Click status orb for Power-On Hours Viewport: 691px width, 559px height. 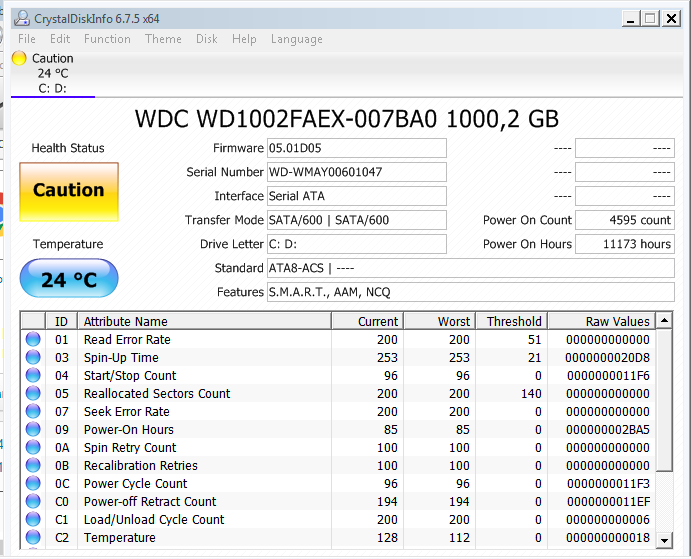pyautogui.click(x=33, y=429)
